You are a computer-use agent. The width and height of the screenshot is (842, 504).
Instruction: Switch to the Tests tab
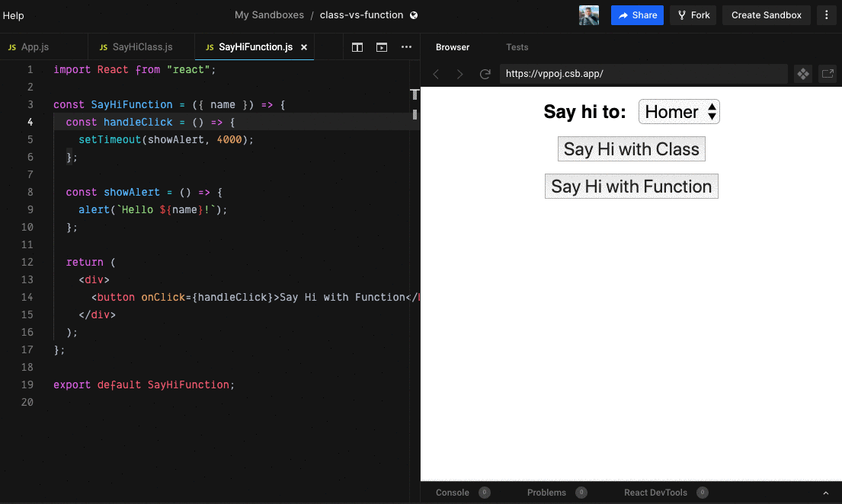(x=517, y=46)
